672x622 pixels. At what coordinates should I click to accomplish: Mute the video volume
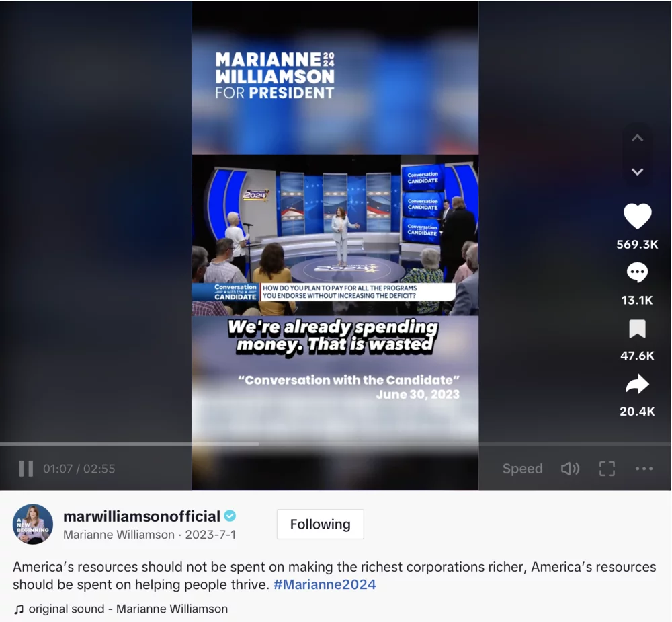tap(570, 469)
